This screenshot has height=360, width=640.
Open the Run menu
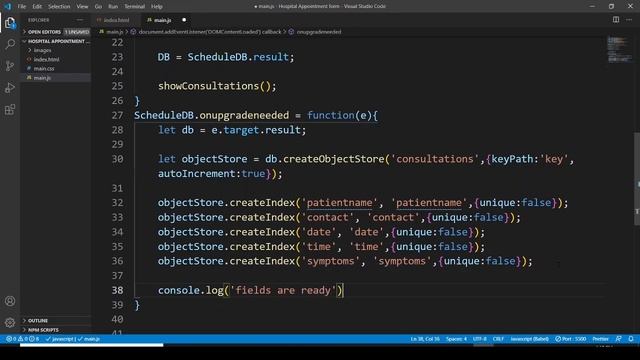pos(113,7)
